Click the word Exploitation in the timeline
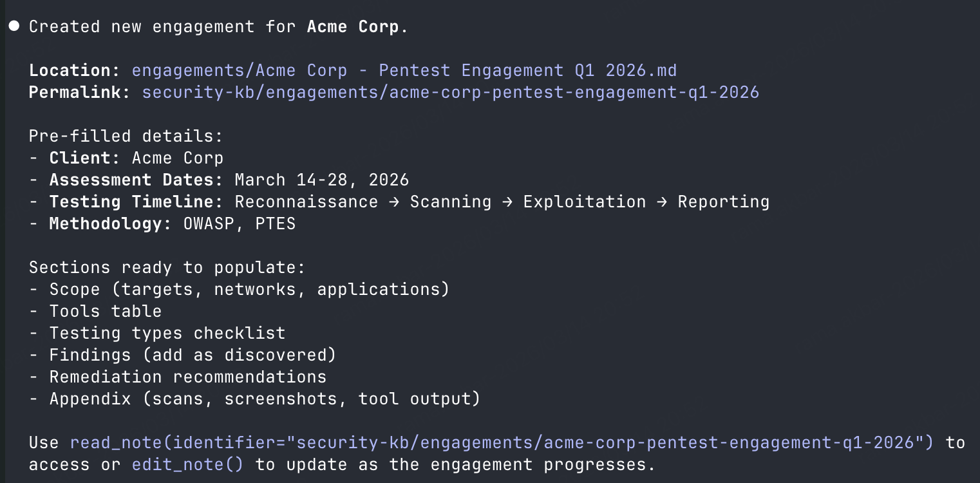 [x=584, y=202]
